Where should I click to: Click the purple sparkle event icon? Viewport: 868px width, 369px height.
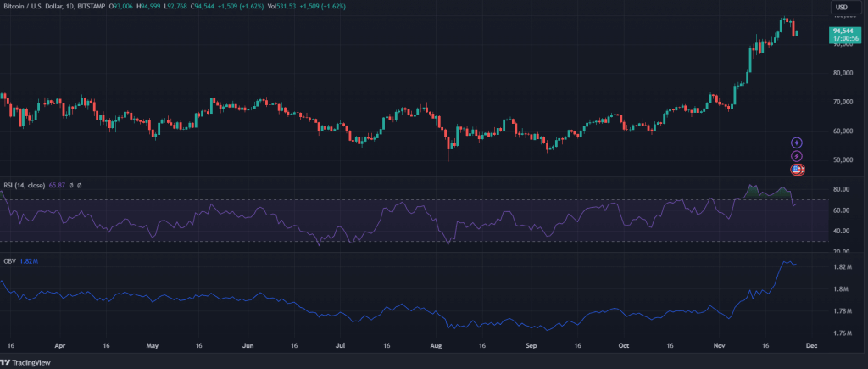coord(797,143)
